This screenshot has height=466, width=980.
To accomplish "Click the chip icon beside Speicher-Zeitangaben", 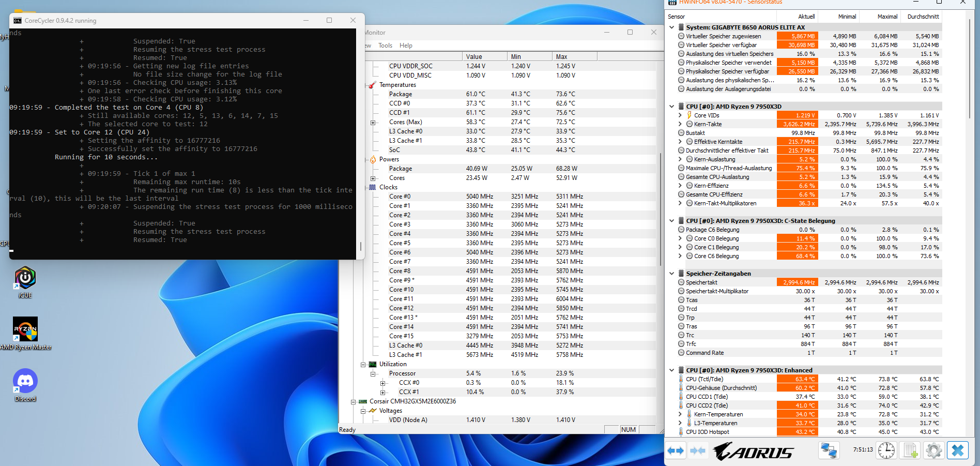I will (681, 274).
